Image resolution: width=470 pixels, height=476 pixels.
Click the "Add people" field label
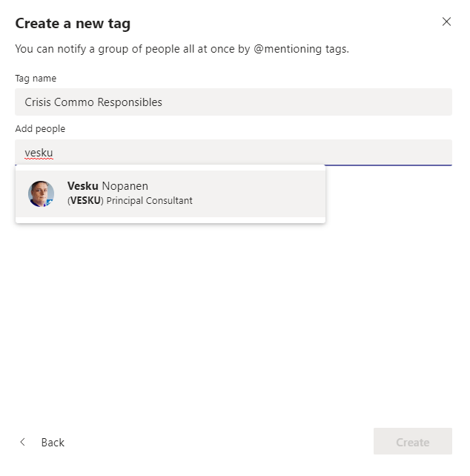pyautogui.click(x=40, y=129)
